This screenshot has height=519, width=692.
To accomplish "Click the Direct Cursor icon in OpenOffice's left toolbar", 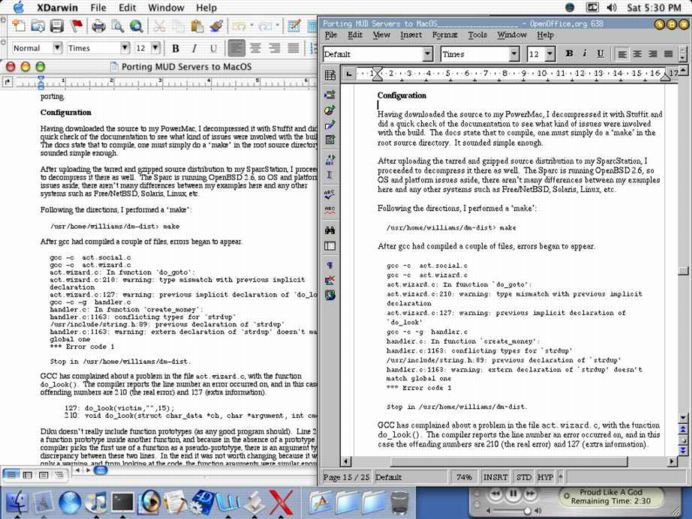I will 330,175.
